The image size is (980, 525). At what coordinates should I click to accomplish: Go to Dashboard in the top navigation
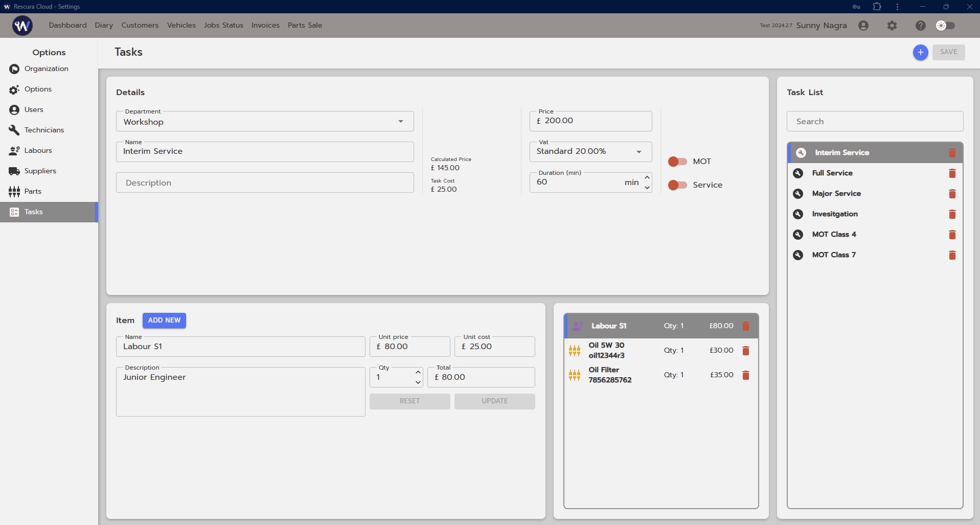point(68,25)
